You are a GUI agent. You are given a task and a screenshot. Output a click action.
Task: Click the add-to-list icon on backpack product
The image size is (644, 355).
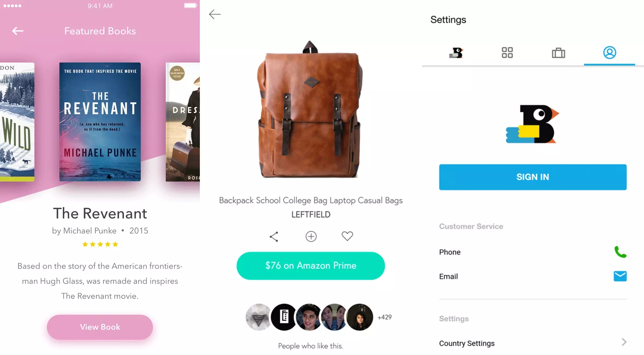[x=311, y=237]
